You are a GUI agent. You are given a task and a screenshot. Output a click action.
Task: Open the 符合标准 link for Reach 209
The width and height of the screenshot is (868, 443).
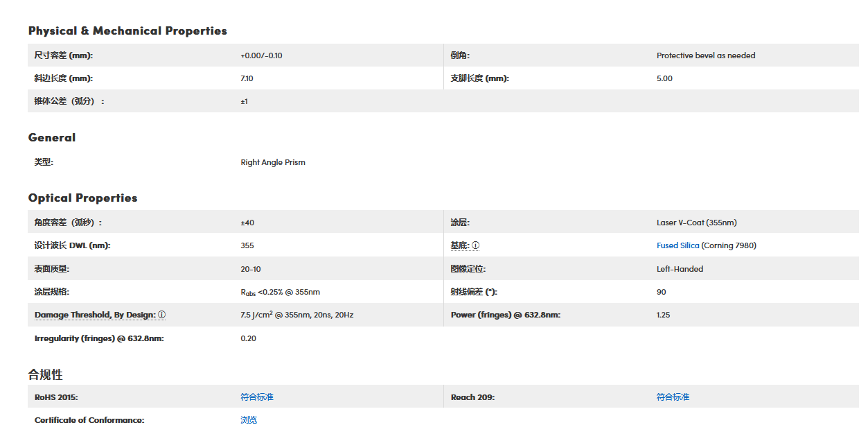click(x=673, y=397)
